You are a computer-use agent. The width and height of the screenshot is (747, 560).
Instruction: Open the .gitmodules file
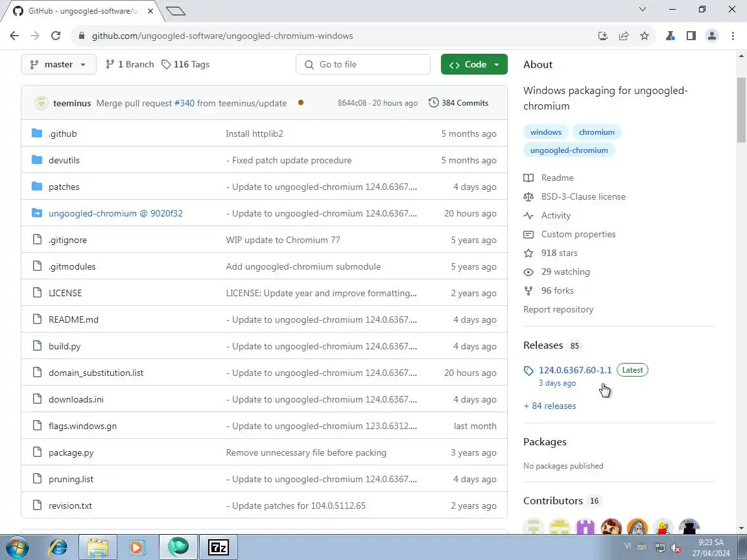click(x=72, y=266)
